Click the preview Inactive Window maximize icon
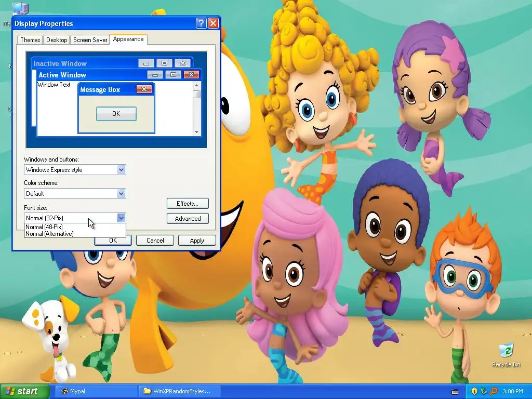Image resolution: width=532 pixels, height=399 pixels. [164, 63]
